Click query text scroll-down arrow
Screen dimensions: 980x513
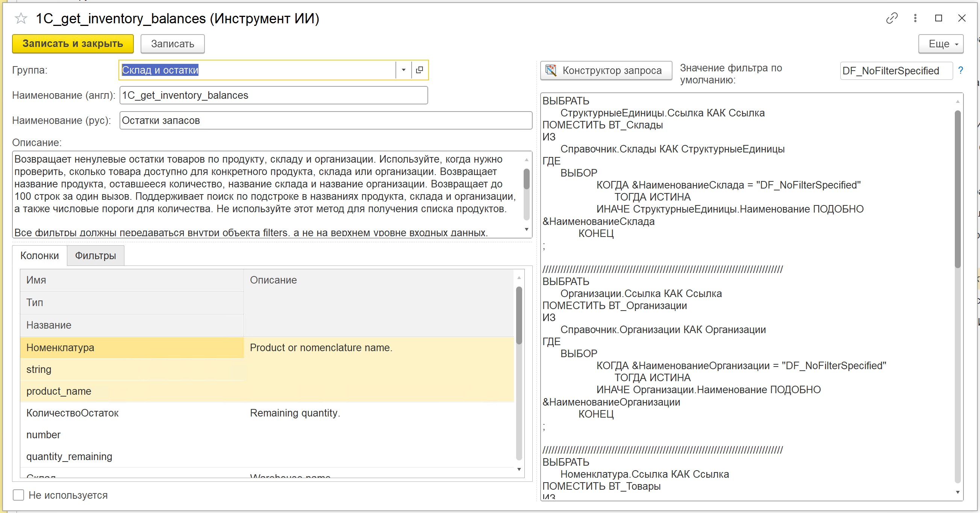pyautogui.click(x=957, y=492)
